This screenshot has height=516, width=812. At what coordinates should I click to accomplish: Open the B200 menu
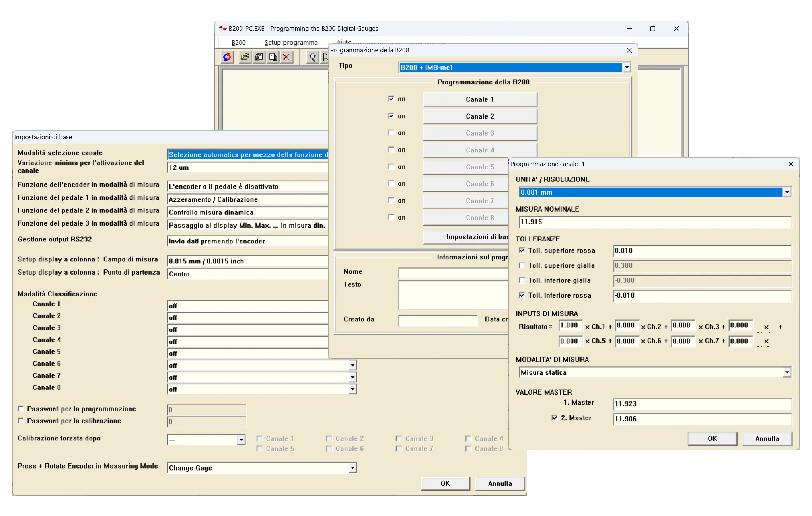[238, 43]
